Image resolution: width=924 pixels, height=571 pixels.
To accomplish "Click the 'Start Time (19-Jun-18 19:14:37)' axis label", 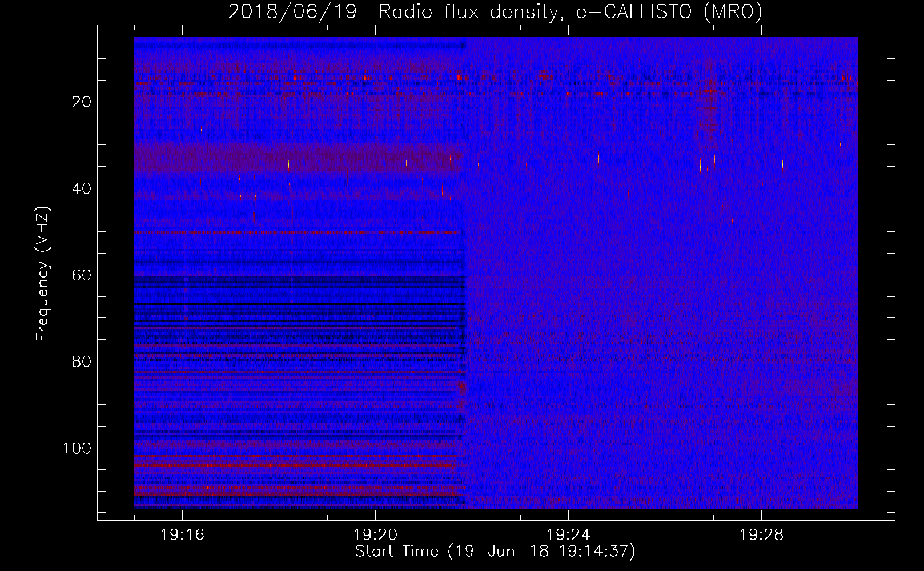I will coord(495,552).
